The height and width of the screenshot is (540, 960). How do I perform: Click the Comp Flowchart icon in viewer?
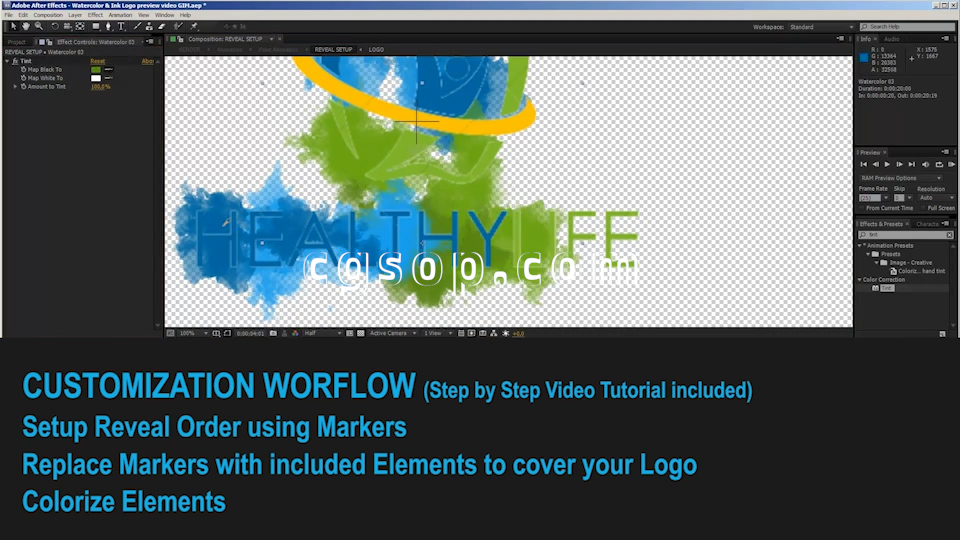[x=493, y=333]
